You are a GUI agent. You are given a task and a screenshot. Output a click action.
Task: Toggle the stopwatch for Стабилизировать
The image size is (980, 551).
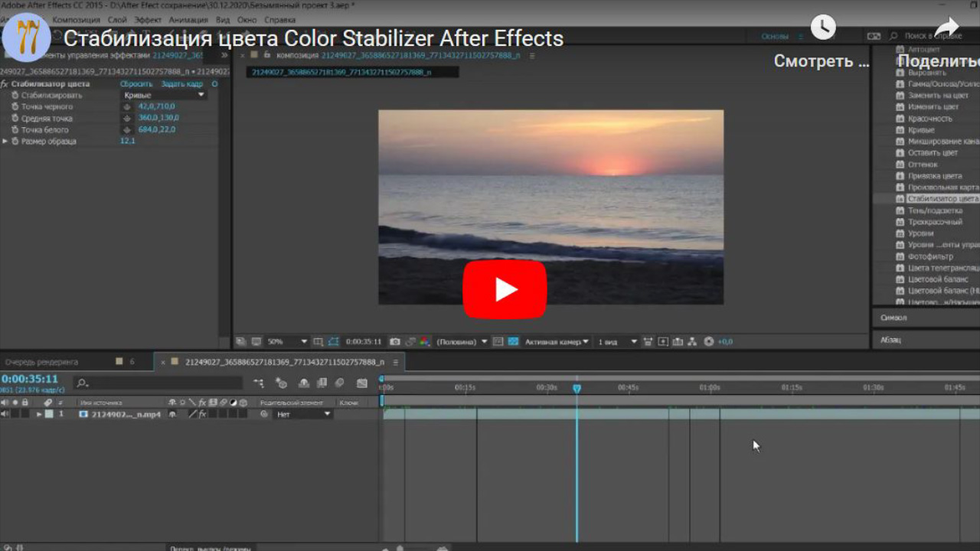click(16, 94)
